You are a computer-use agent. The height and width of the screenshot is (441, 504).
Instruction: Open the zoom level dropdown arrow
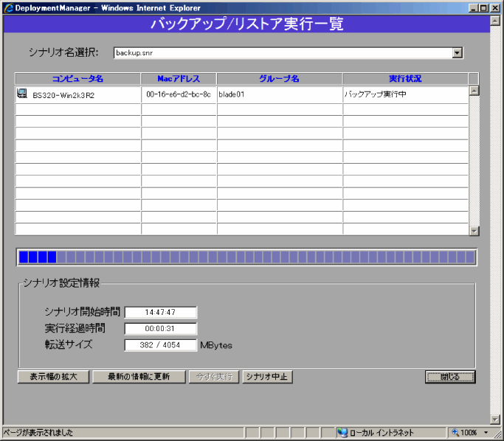tap(486, 433)
